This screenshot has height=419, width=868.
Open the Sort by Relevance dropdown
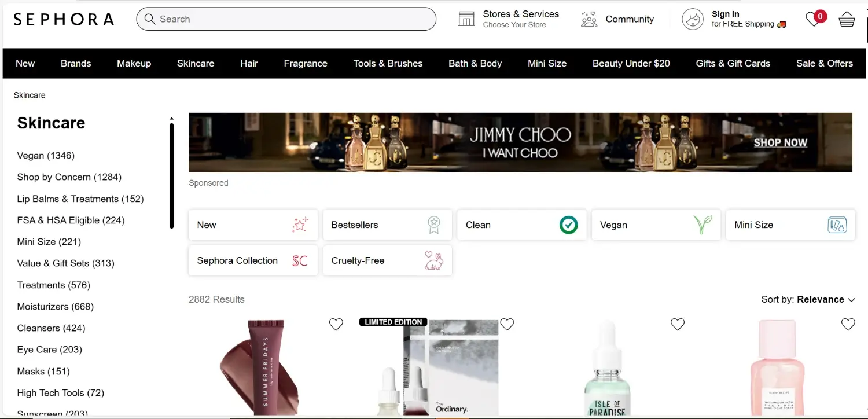(x=808, y=299)
